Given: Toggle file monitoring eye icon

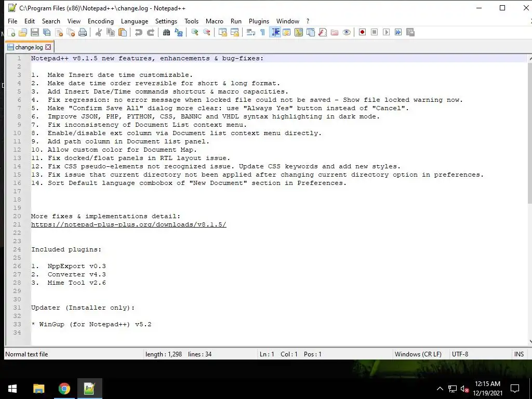Looking at the screenshot, I should [347, 32].
